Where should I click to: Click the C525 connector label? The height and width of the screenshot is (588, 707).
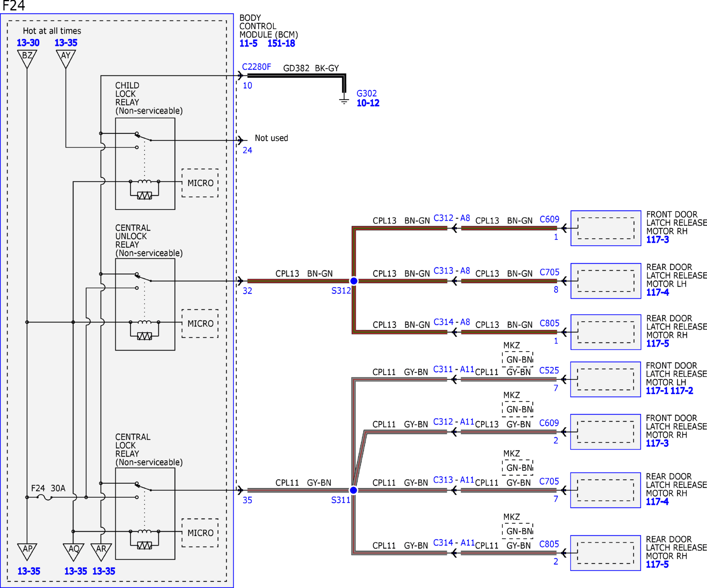click(549, 370)
